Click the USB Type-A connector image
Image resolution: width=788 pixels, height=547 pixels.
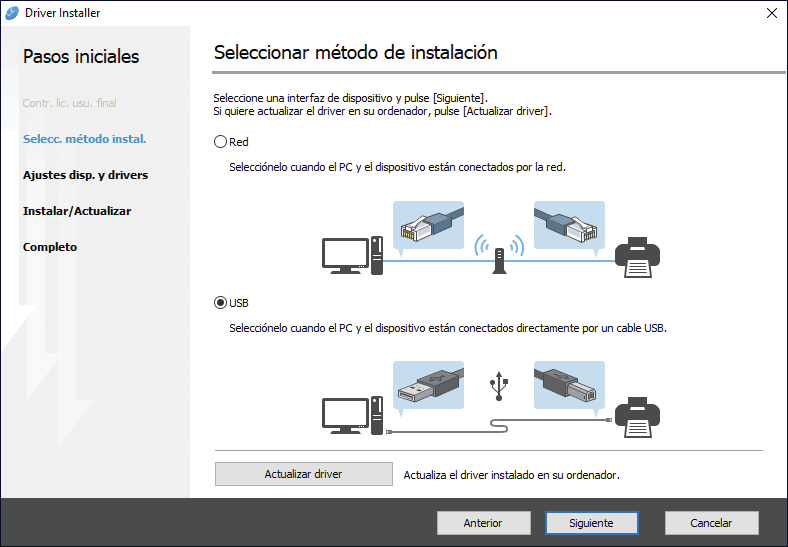[x=429, y=385]
